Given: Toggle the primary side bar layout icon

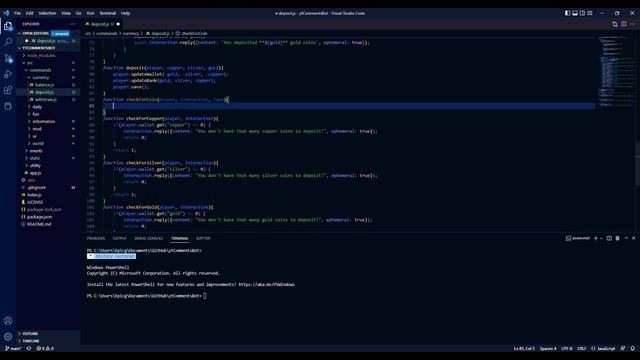Looking at the screenshot, I should [x=567, y=13].
